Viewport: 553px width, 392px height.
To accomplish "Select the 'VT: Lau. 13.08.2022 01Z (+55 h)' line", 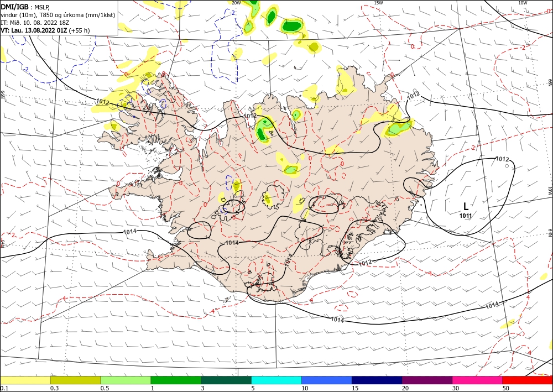I will 45,30.
